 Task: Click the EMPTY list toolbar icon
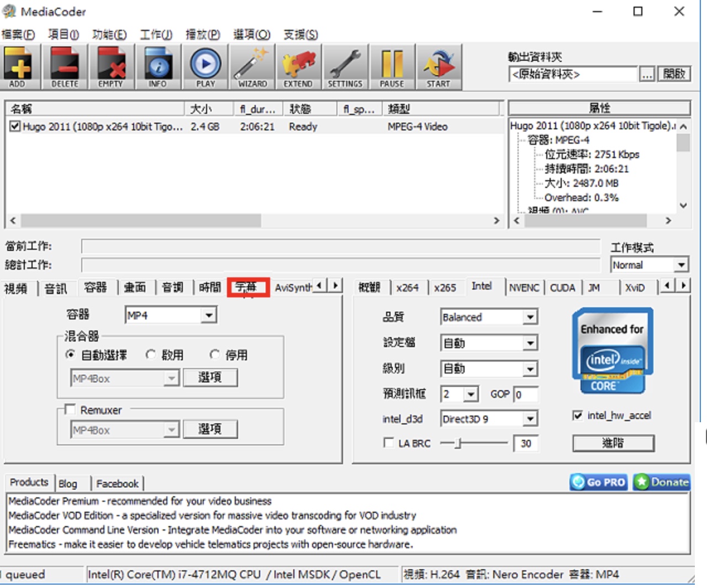111,67
